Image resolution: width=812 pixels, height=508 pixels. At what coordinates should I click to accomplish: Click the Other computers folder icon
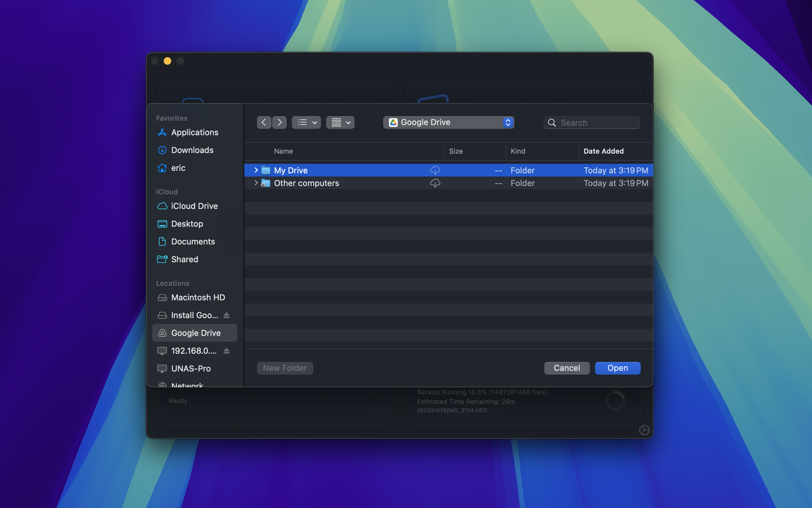(266, 183)
